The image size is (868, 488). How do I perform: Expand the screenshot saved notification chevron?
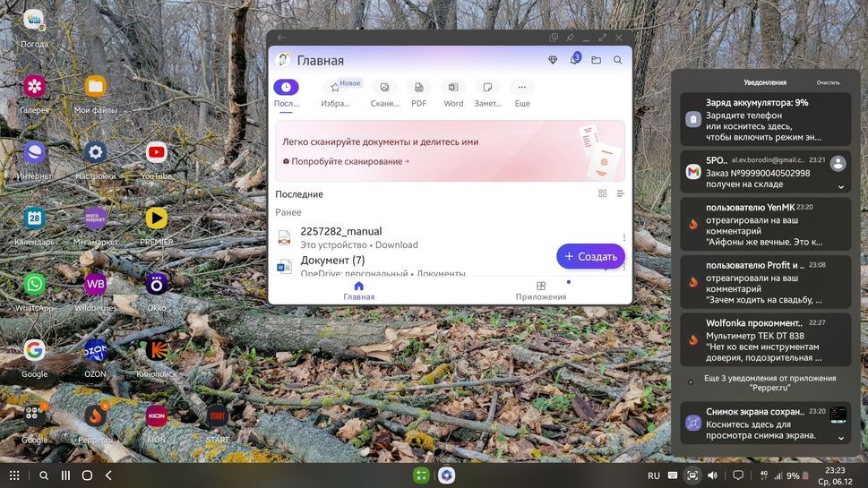(841, 438)
